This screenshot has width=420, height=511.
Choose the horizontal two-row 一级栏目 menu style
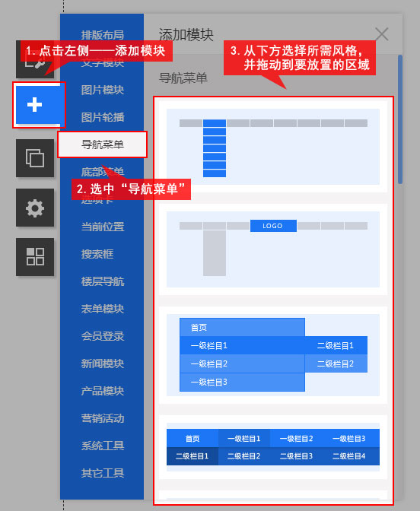(273, 447)
